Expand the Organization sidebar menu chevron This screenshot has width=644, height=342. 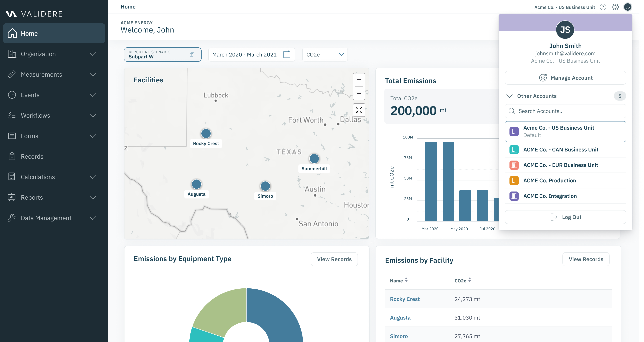(93, 54)
